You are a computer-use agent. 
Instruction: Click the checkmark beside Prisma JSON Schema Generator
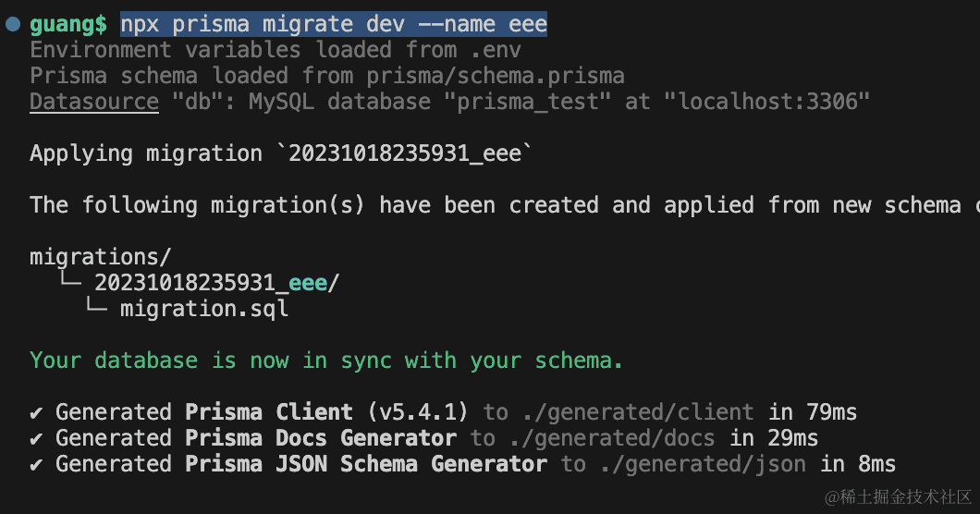(x=37, y=464)
